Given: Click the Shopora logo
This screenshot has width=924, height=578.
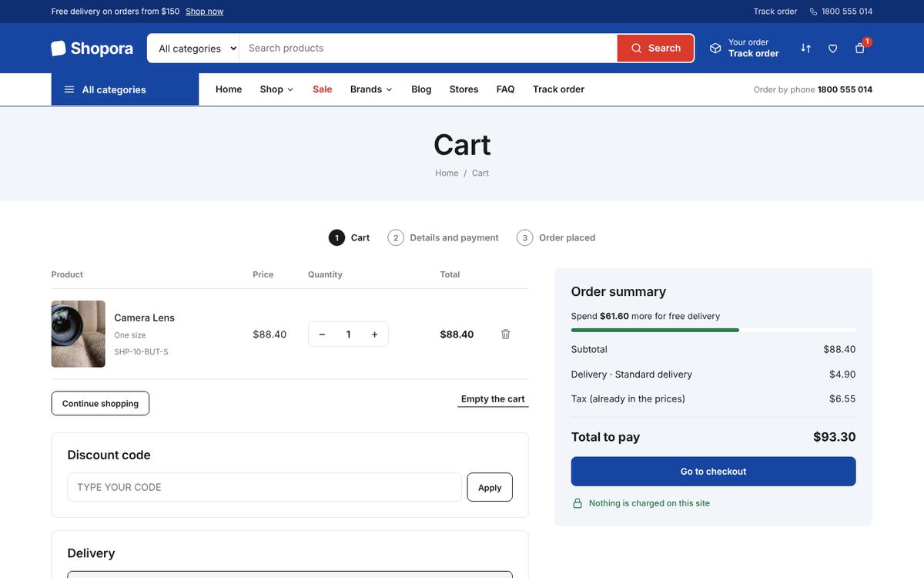Looking at the screenshot, I should (x=92, y=48).
